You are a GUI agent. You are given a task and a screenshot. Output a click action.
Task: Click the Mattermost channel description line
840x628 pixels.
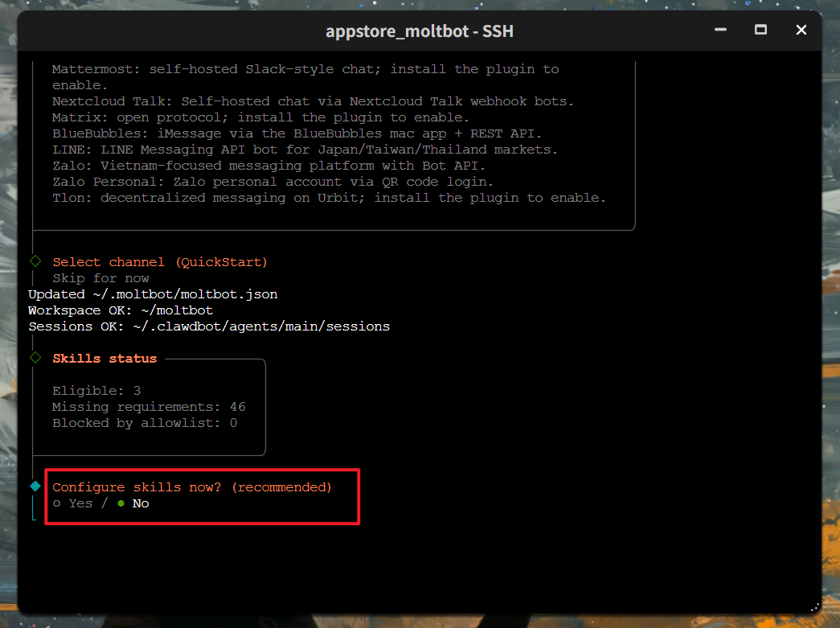(305, 77)
